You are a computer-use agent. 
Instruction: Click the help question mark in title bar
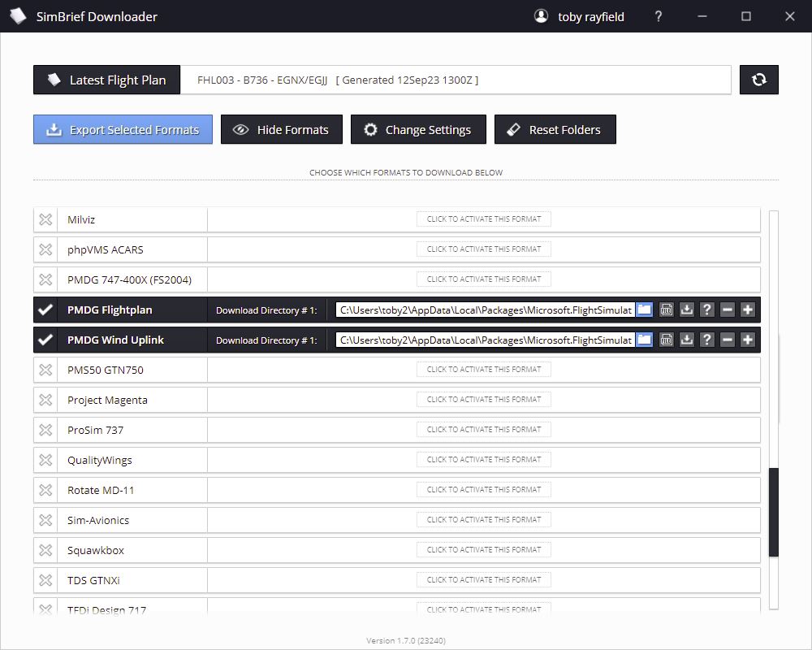[x=658, y=15]
